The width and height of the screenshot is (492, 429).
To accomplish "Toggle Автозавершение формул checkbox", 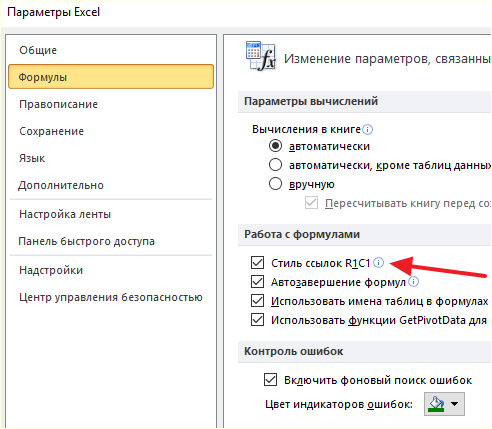I will [x=257, y=282].
